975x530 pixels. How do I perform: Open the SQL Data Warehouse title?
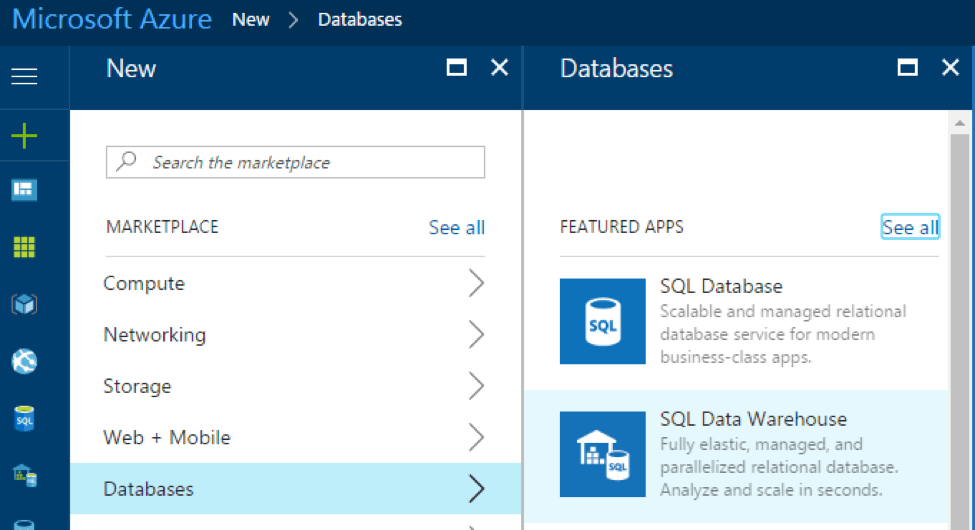[x=753, y=419]
